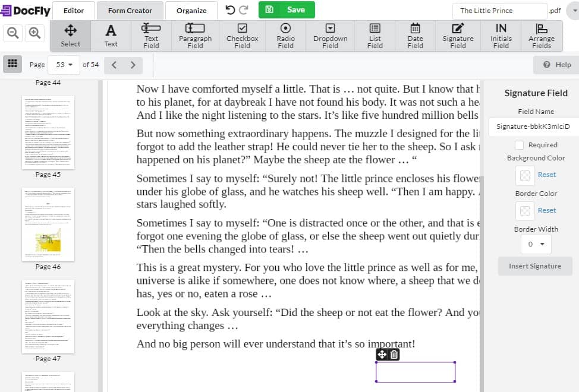Click the Insert Signature button

tap(534, 266)
